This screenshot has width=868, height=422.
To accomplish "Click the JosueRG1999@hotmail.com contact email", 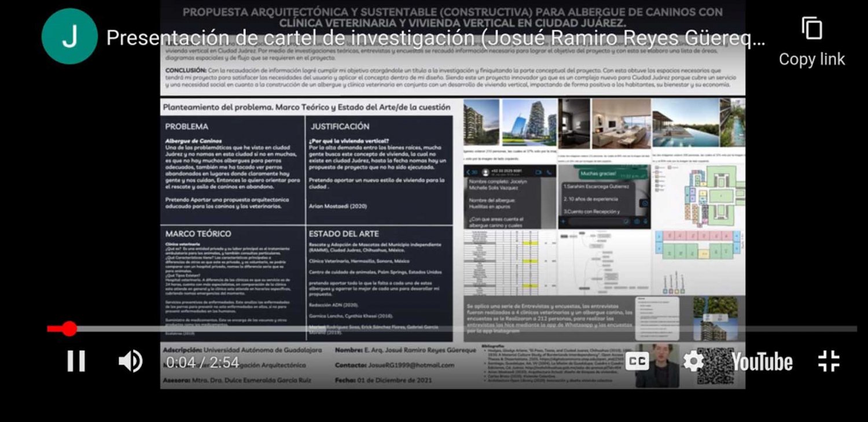I will pyautogui.click(x=411, y=365).
